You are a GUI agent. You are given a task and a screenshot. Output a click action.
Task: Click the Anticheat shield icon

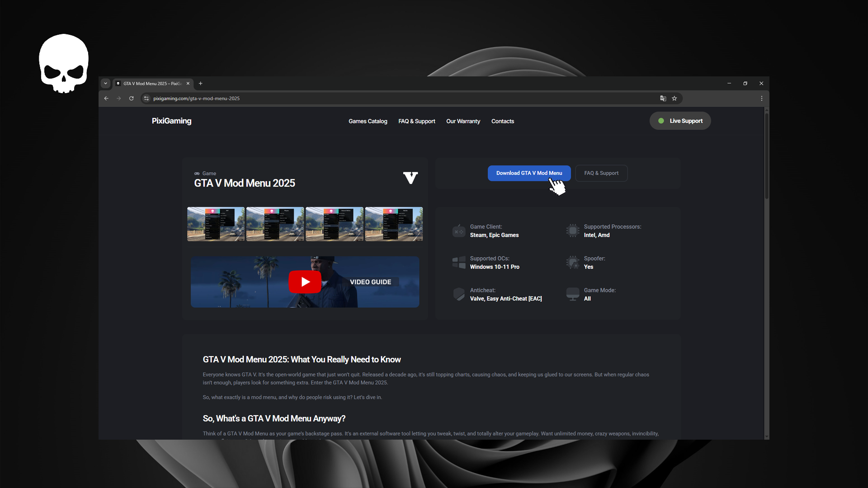[459, 295]
